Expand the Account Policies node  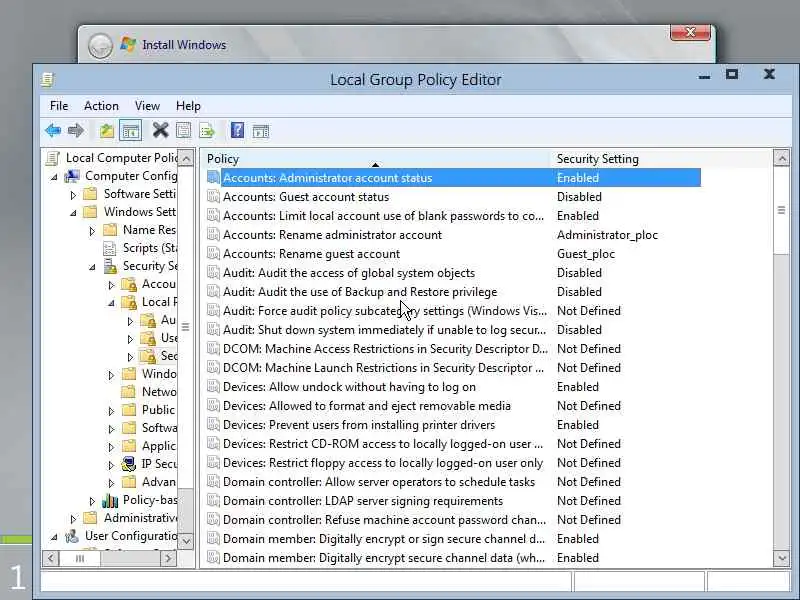111,285
